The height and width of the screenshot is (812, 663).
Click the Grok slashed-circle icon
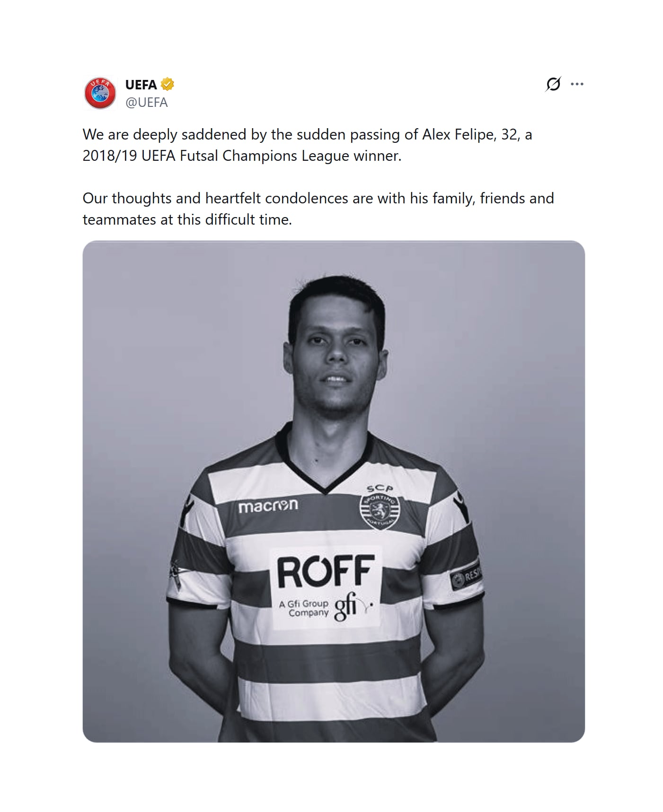click(x=553, y=84)
